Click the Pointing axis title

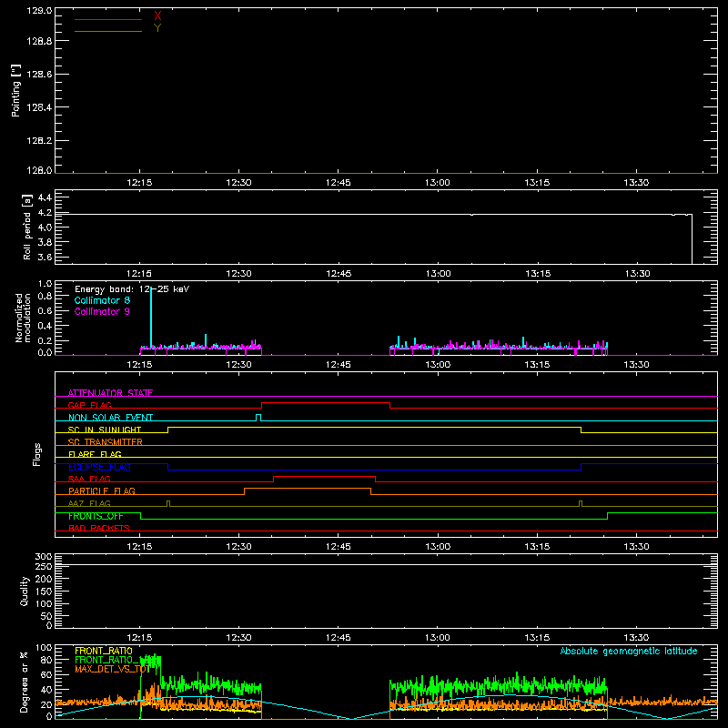coord(15,90)
